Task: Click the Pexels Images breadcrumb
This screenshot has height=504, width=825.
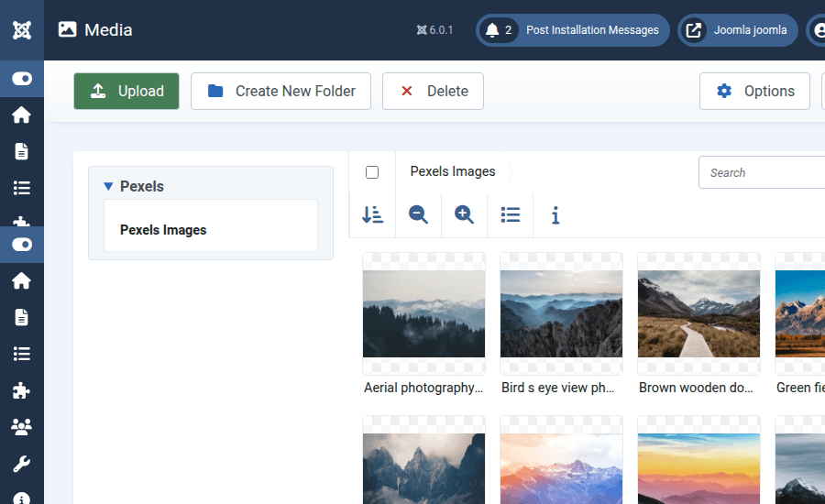Action: [x=452, y=171]
